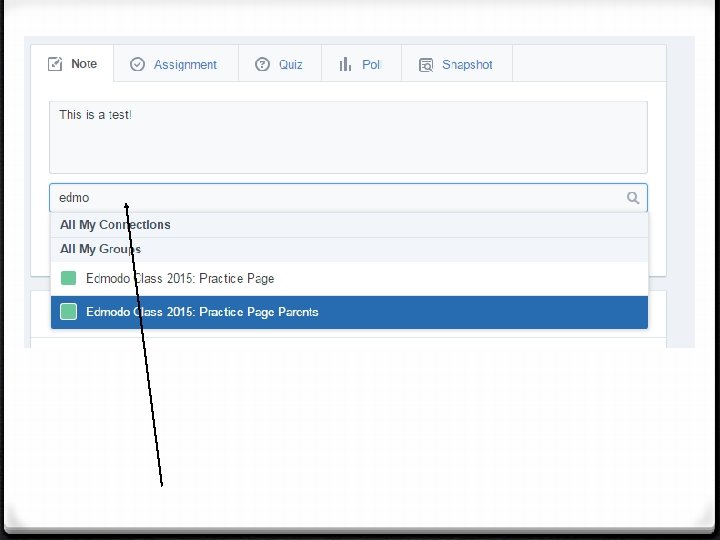Click the Assignment checkmark circle icon

[137, 64]
